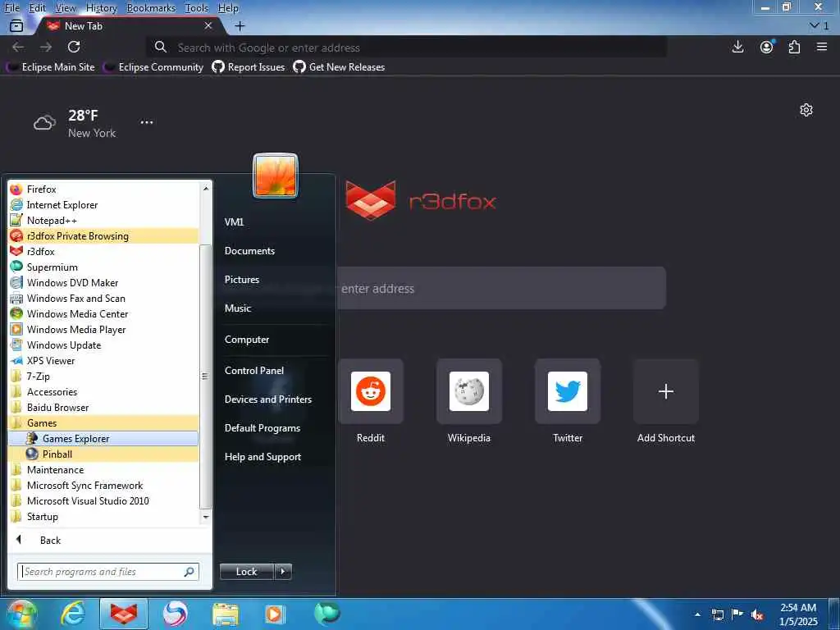Open the Extensions puzzle icon
This screenshot has width=840, height=630.
point(794,47)
